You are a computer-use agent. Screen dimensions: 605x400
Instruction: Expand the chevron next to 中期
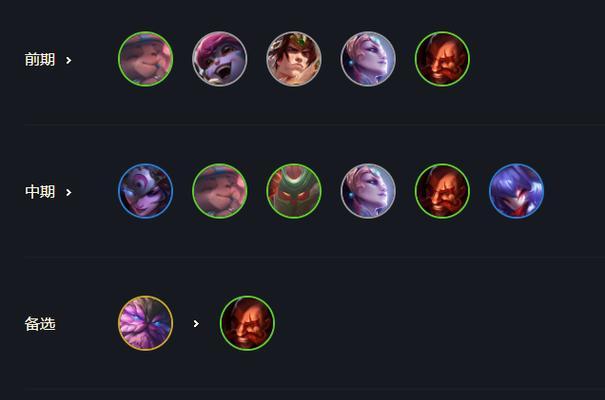pos(68,192)
